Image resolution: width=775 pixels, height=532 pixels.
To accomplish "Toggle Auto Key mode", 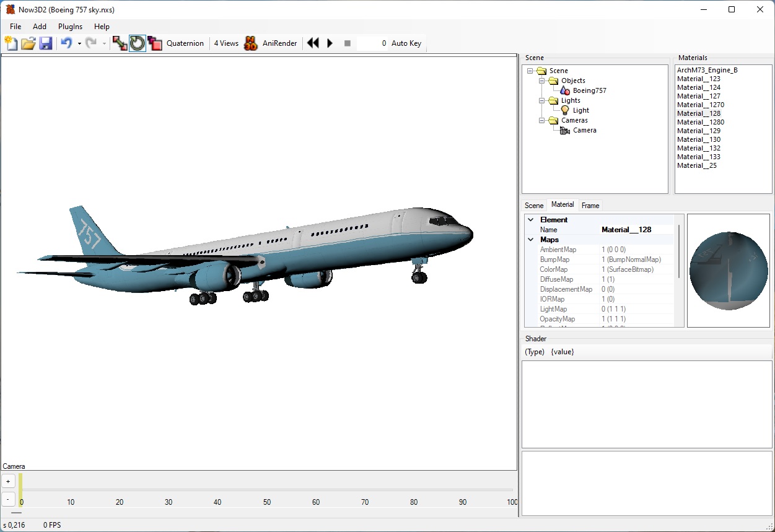I will (x=406, y=43).
